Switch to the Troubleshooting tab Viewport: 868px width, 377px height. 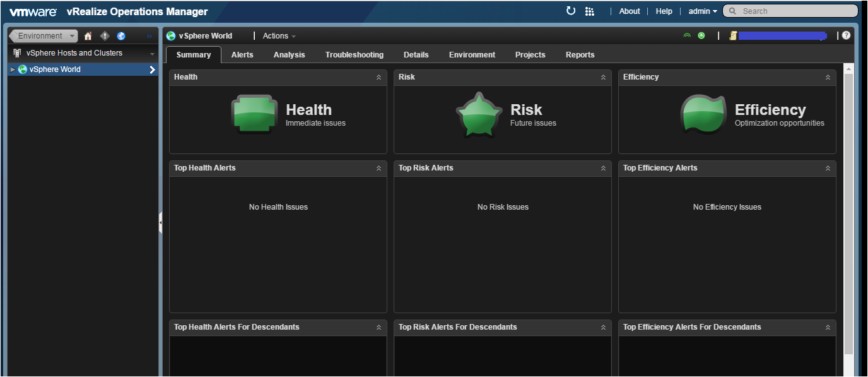point(354,55)
